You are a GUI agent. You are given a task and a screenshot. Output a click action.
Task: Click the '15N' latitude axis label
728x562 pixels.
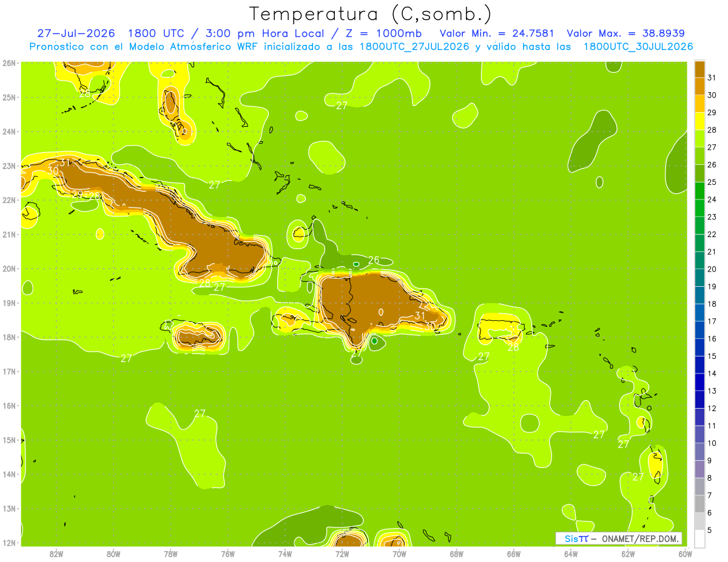(x=8, y=440)
